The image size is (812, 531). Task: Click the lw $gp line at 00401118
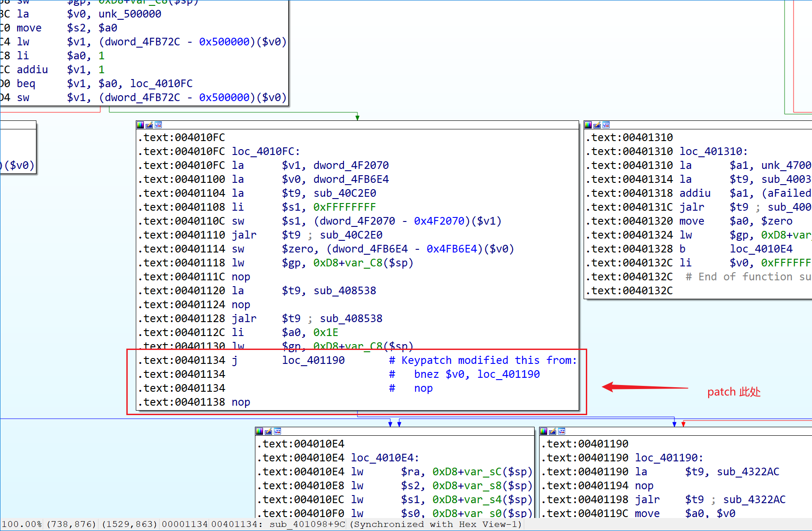[x=275, y=263]
